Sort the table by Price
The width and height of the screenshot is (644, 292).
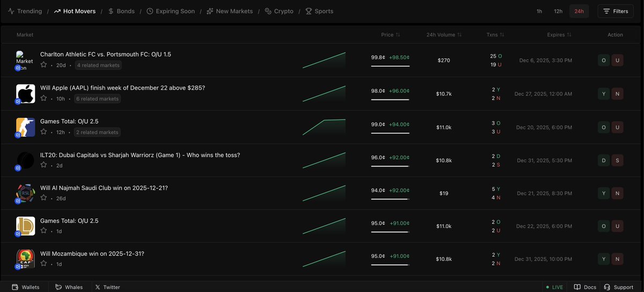[x=391, y=35]
